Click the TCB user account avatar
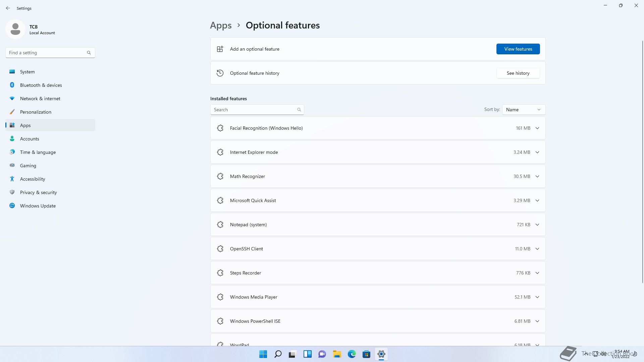 [15, 29]
